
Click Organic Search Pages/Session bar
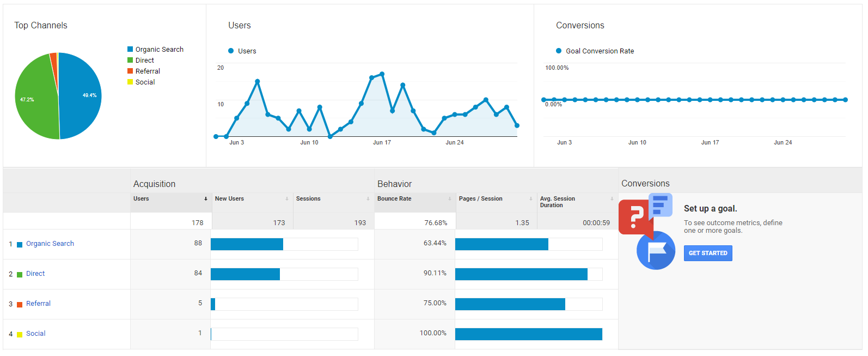click(x=502, y=244)
